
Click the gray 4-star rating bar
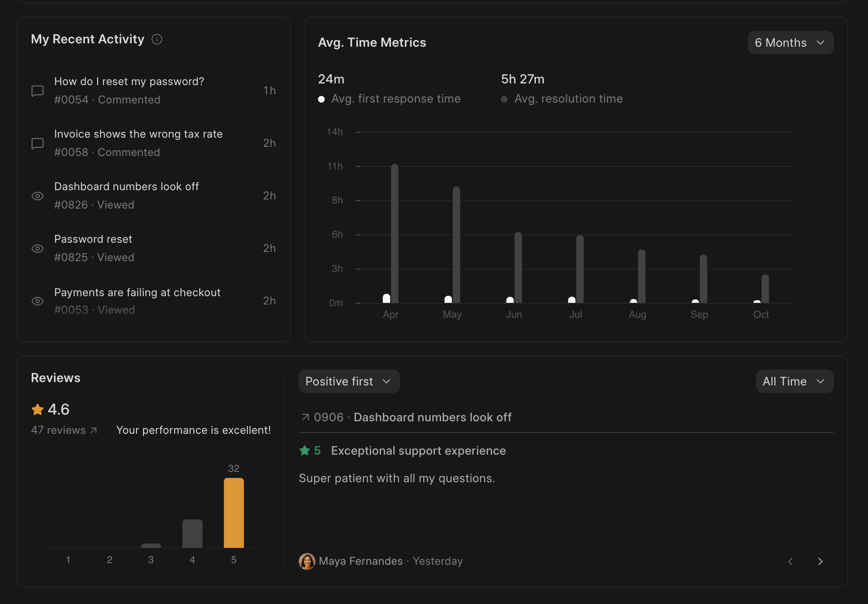click(x=192, y=534)
